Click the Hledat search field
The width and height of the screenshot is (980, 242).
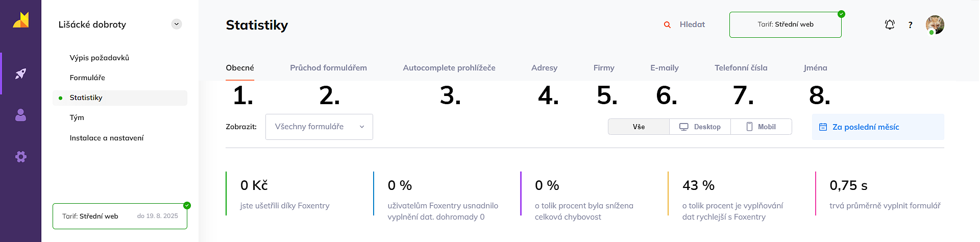692,25
